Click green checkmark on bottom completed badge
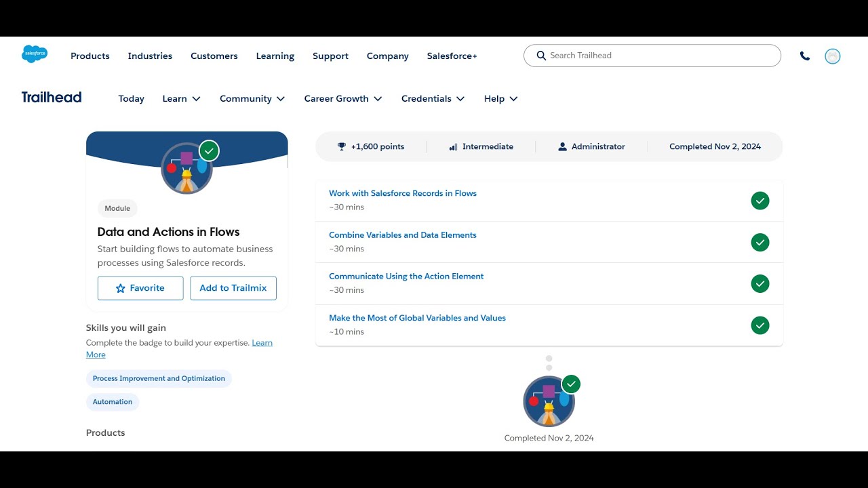The width and height of the screenshot is (868, 488). pyautogui.click(x=572, y=384)
